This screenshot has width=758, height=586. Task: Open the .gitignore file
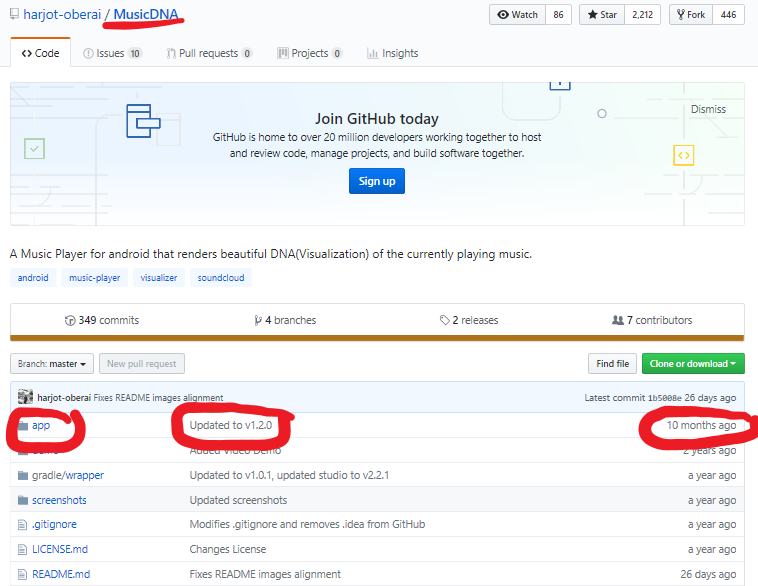tap(54, 524)
